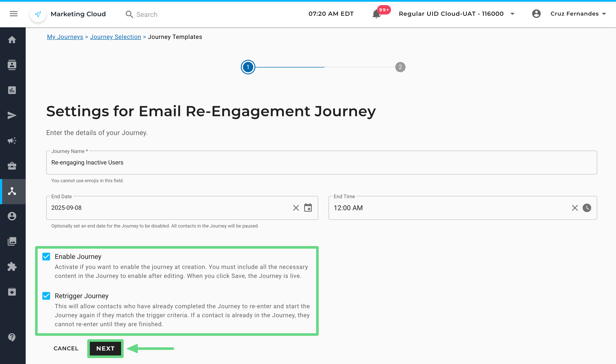Go to Journey Selection breadcrumb
This screenshot has height=364, width=616.
point(115,37)
